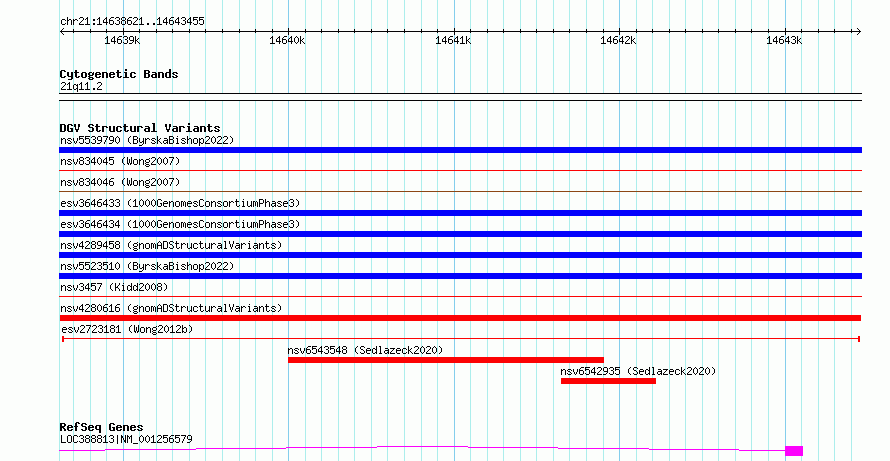Click the 21q11.2 band label

coord(81,87)
